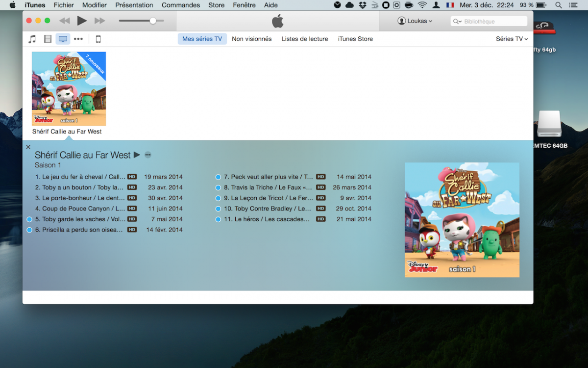Screen dimensions: 588x368
Task: Switch to the Music library icon
Action: [32, 39]
